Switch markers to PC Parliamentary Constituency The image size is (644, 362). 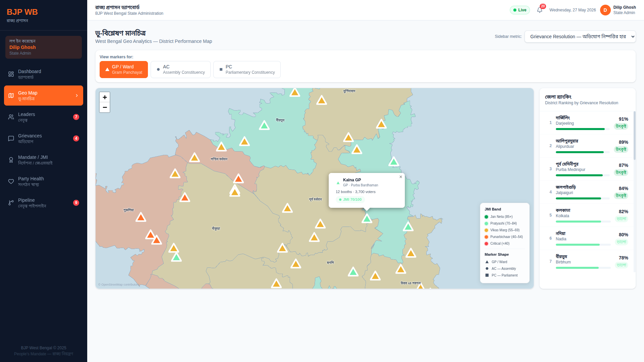[247, 69]
